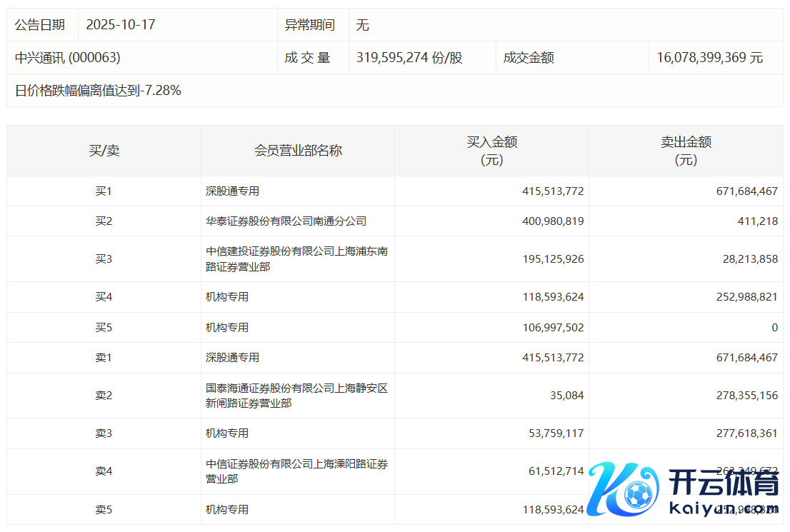790x532 pixels.
Task: Click the 买5 row sell amount 0
Action: click(774, 327)
